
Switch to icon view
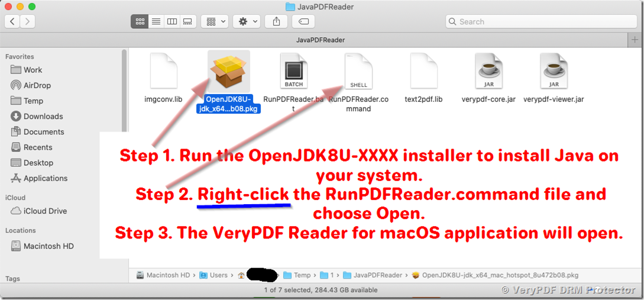click(139, 21)
